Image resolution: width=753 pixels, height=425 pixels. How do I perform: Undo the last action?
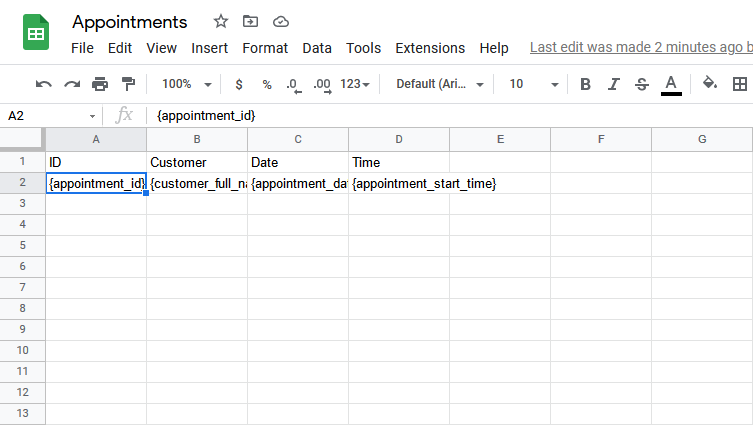[44, 84]
